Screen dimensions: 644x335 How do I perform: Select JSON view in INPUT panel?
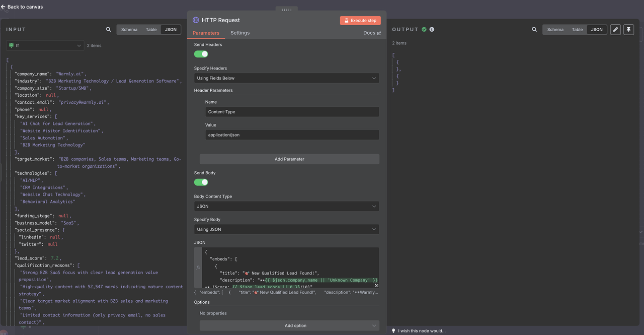(x=171, y=29)
